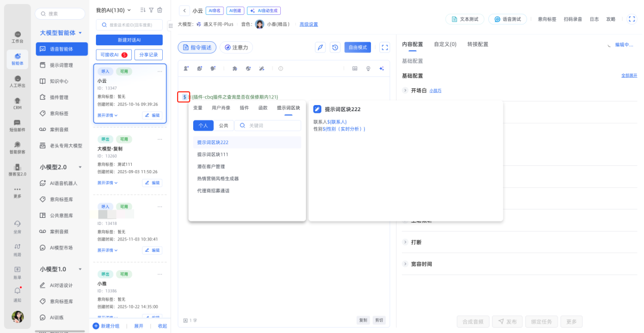This screenshot has height=333, width=644.
Task: Open the 高级设置 link
Action: tap(308, 24)
